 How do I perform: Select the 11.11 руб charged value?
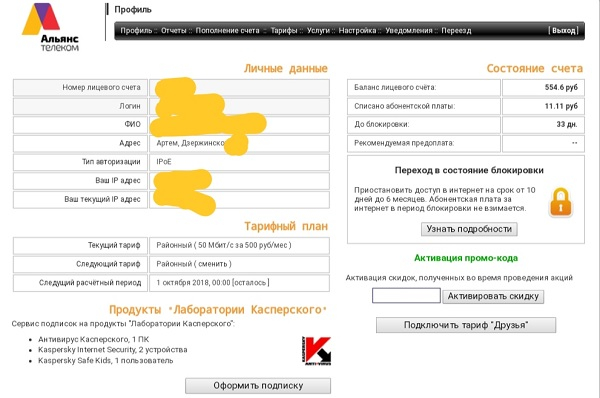coord(561,106)
